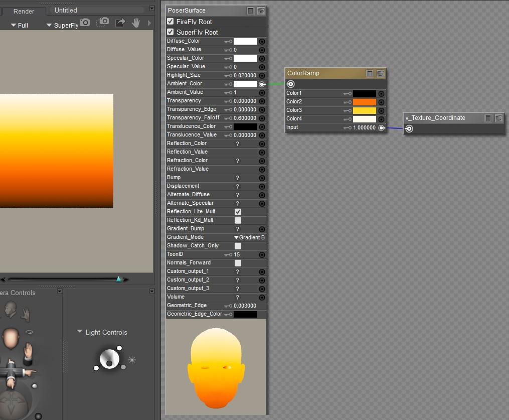Toggle the ColorRamp node preview icon

[x=381, y=73]
